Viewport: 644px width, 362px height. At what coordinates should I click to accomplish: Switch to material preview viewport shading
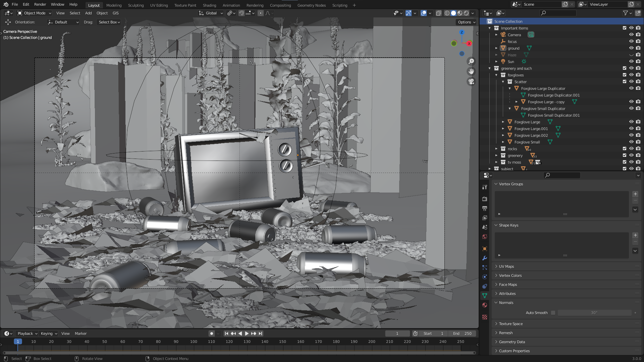pos(460,13)
